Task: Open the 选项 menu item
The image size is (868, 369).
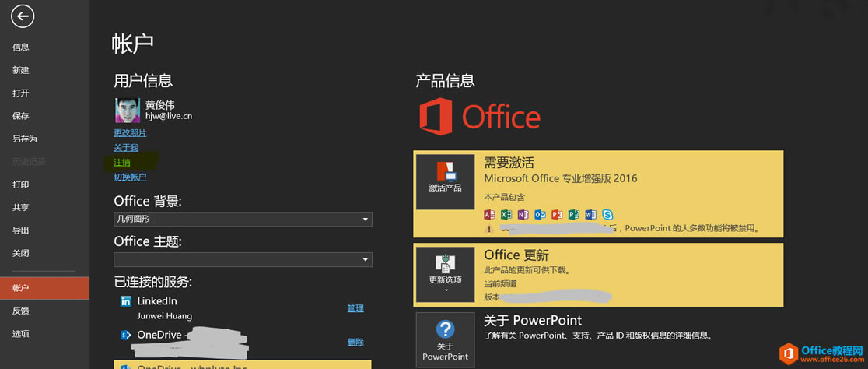Action: click(x=44, y=334)
